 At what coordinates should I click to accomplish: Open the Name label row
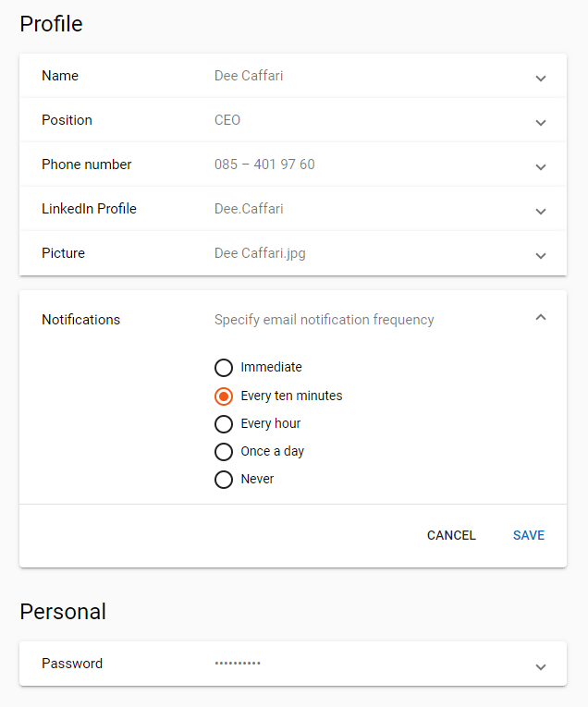[293, 76]
